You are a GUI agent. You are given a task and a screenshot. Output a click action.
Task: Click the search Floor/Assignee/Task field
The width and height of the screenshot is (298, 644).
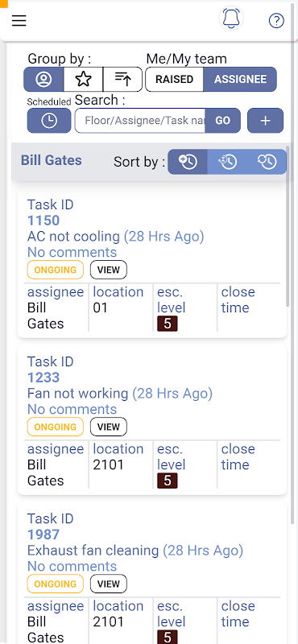[140, 121]
